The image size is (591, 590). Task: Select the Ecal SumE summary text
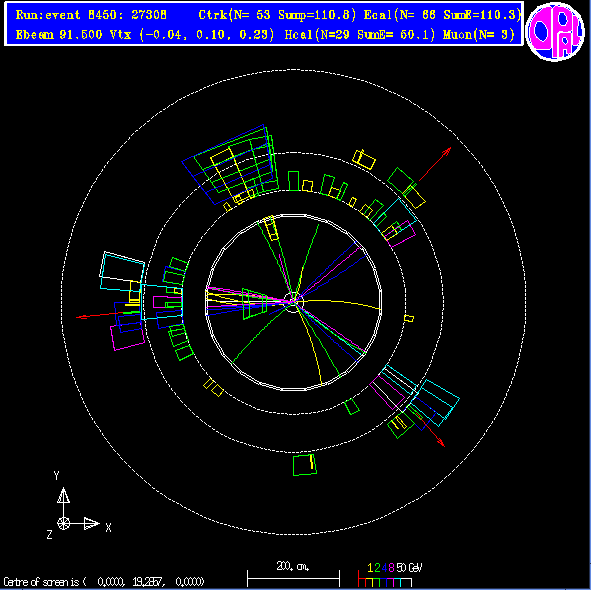(442, 15)
